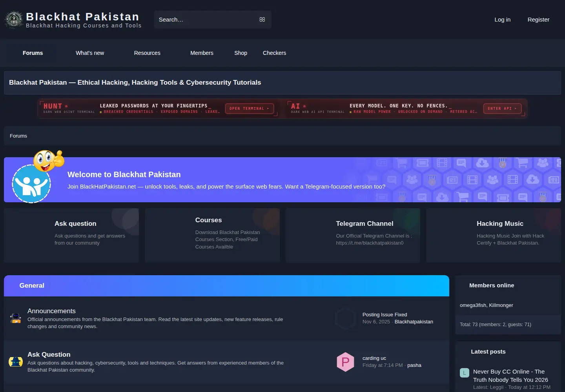View pasha's profile link
The image size is (565, 392).
pos(414,365)
